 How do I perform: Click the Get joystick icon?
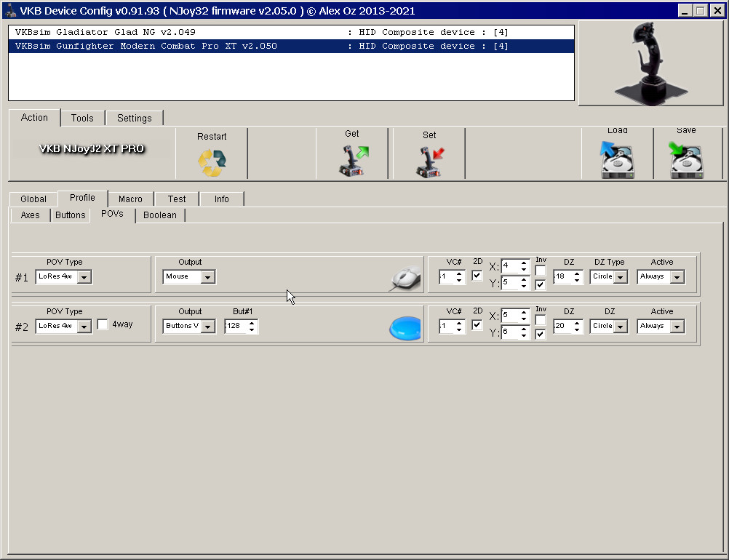(x=354, y=161)
